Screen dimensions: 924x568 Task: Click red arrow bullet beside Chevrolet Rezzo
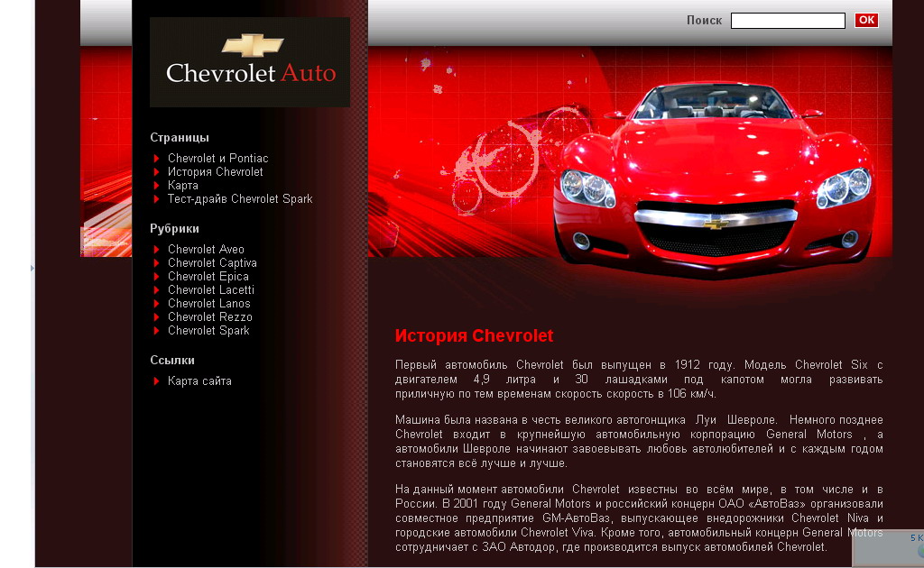[x=156, y=317]
